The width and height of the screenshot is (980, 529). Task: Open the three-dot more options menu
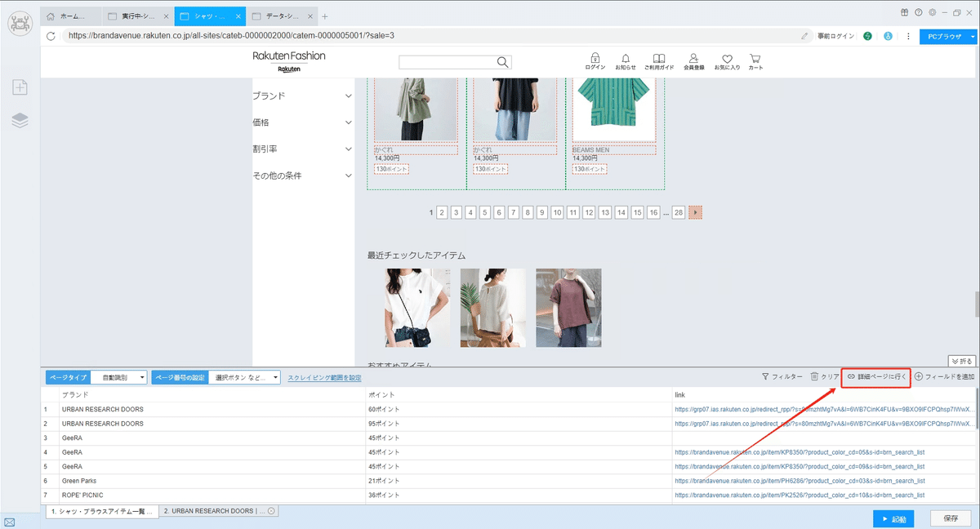(908, 36)
